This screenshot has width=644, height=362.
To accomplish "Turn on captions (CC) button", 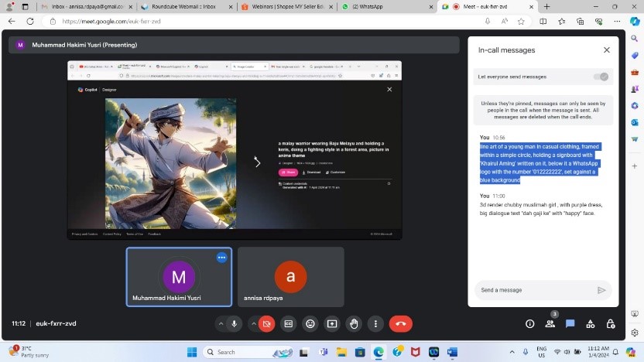I will pyautogui.click(x=288, y=324).
